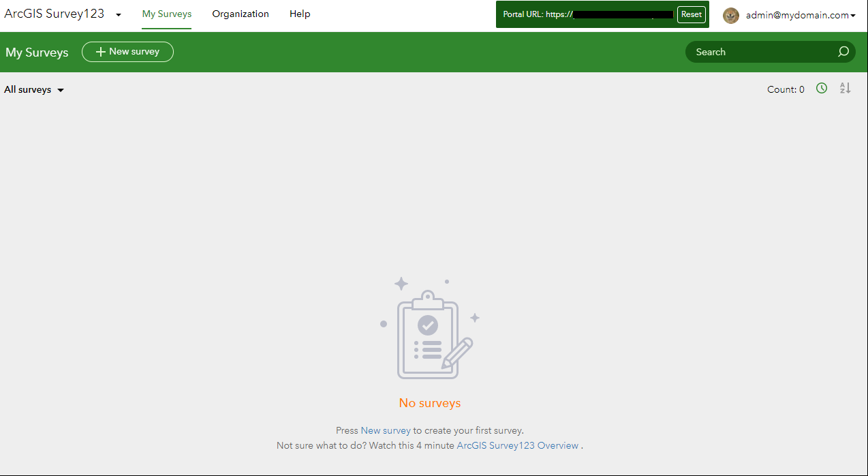Select the My Surveys tab
868x476 pixels.
pos(166,14)
